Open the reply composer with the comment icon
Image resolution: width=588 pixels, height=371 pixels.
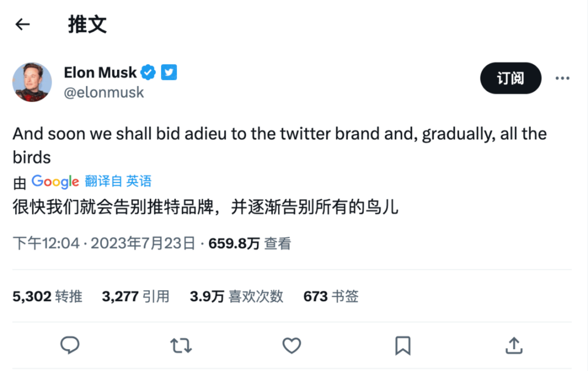pos(70,346)
